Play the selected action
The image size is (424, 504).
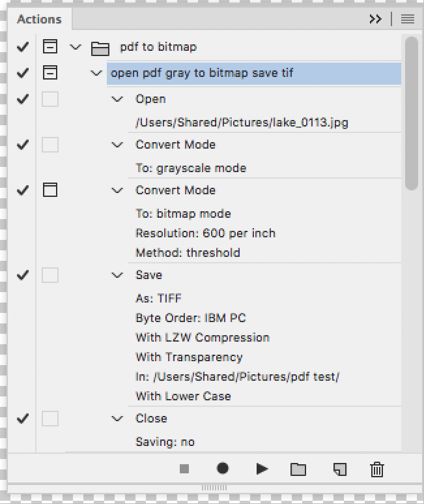262,469
